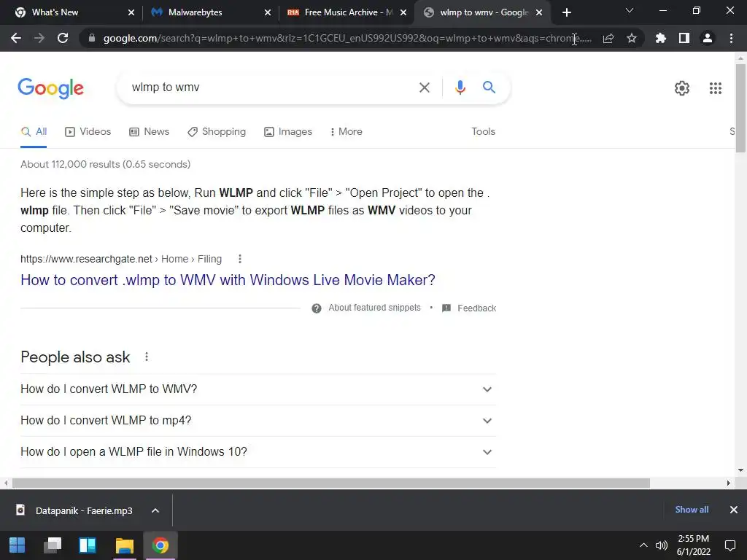Open the tab search dropdown arrow

pos(630,11)
